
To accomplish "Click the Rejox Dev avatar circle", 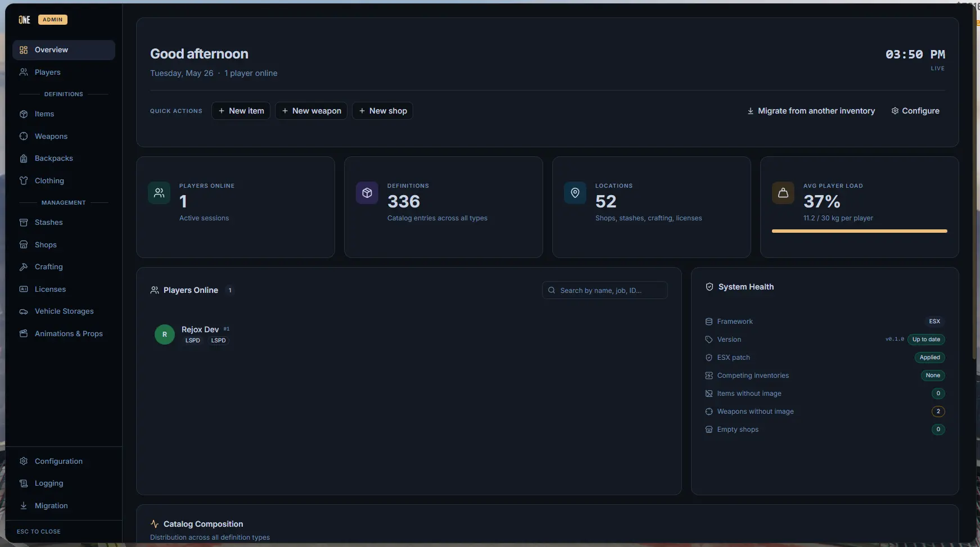I will 165,334.
